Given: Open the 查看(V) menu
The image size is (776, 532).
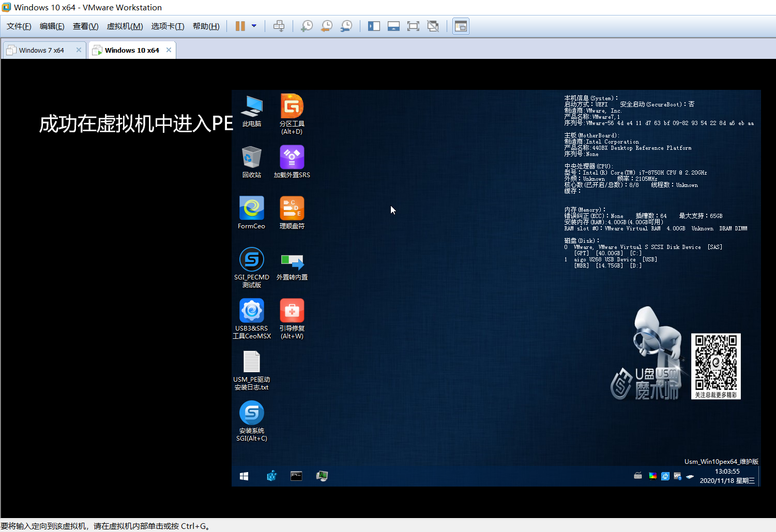Looking at the screenshot, I should [x=86, y=26].
